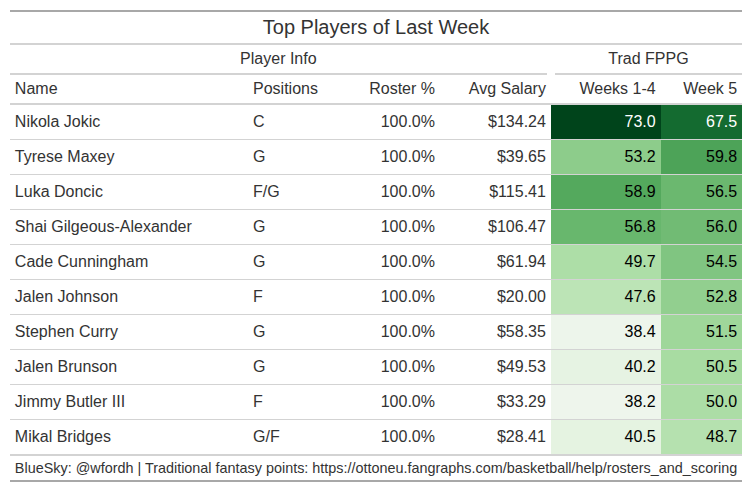Select Mikal Bridges' G/F position cell

[266, 437]
